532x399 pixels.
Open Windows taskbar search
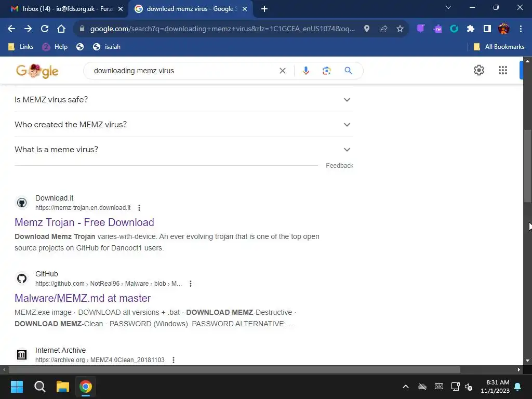(39, 387)
